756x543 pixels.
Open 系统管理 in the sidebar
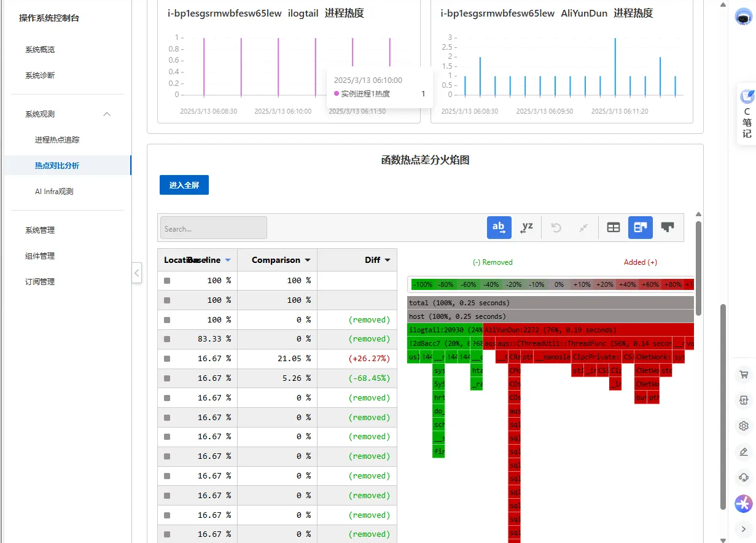click(41, 230)
